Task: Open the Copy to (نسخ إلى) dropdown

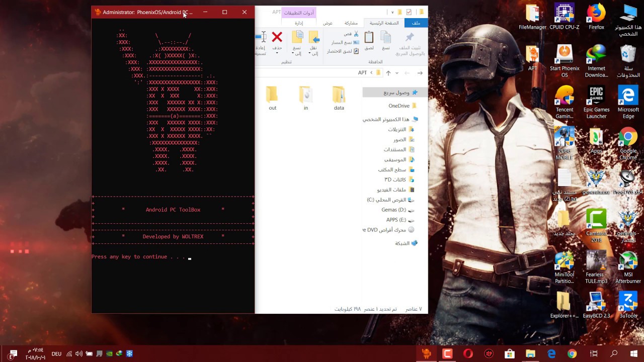Action: (x=297, y=50)
